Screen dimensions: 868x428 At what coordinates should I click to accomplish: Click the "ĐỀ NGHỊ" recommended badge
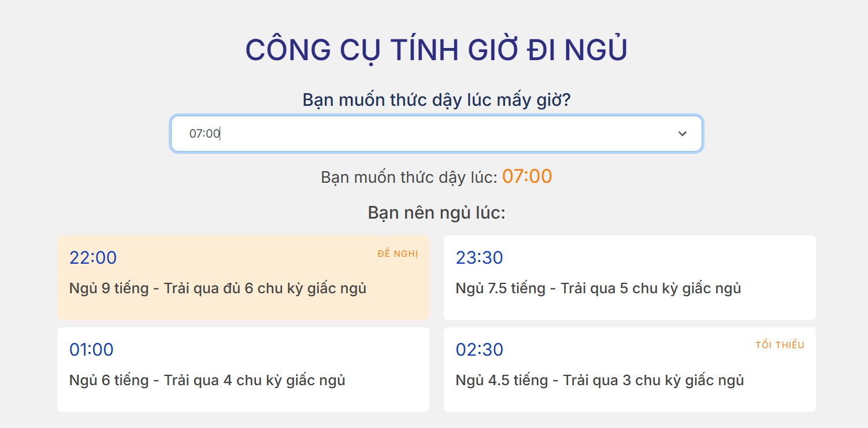pyautogui.click(x=398, y=254)
